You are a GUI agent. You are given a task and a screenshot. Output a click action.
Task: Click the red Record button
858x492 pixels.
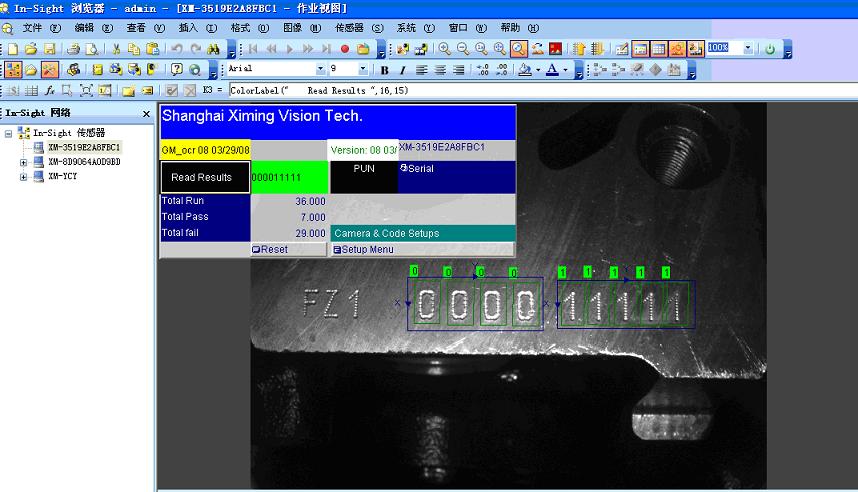point(345,49)
